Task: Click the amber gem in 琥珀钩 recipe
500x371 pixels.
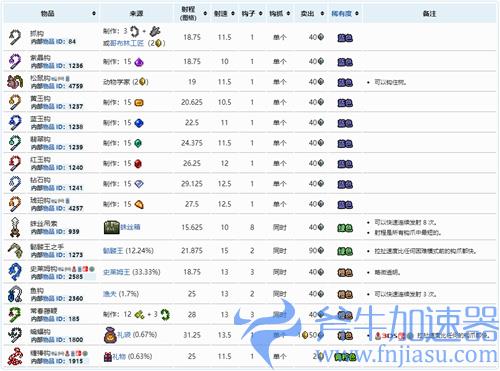Action: (139, 204)
